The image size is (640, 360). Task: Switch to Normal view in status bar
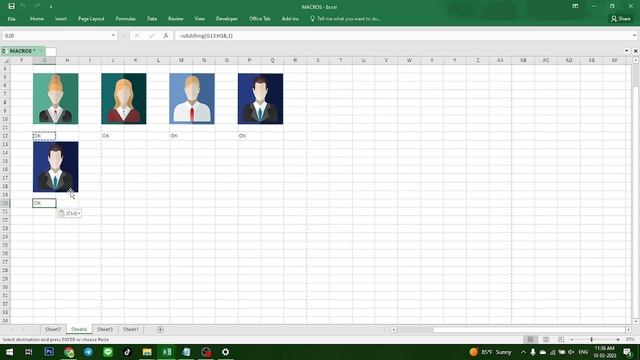[531, 340]
